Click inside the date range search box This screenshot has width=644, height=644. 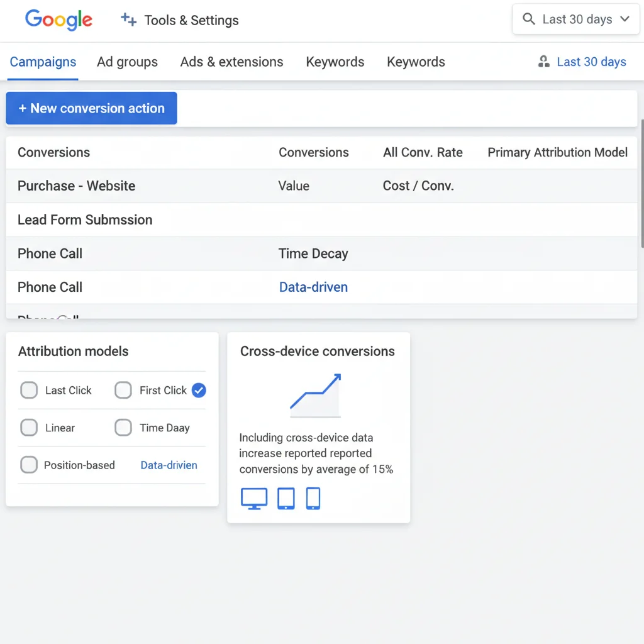pos(576,19)
